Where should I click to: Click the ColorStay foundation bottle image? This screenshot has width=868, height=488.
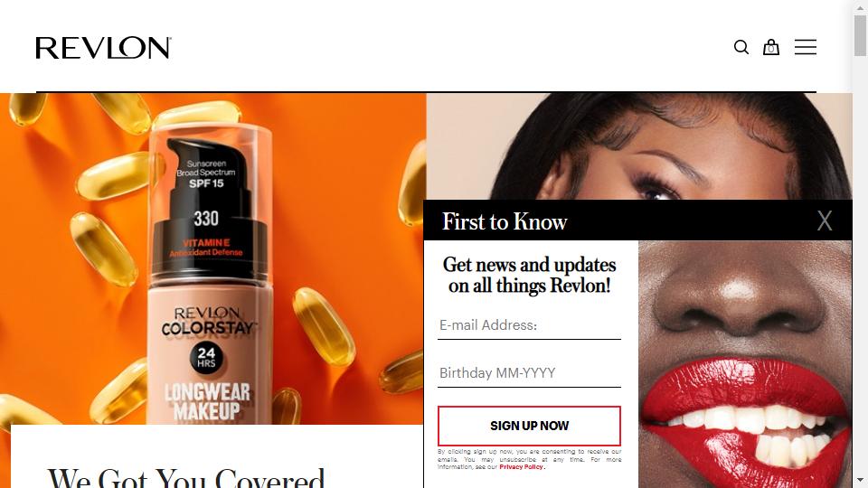coord(211,266)
